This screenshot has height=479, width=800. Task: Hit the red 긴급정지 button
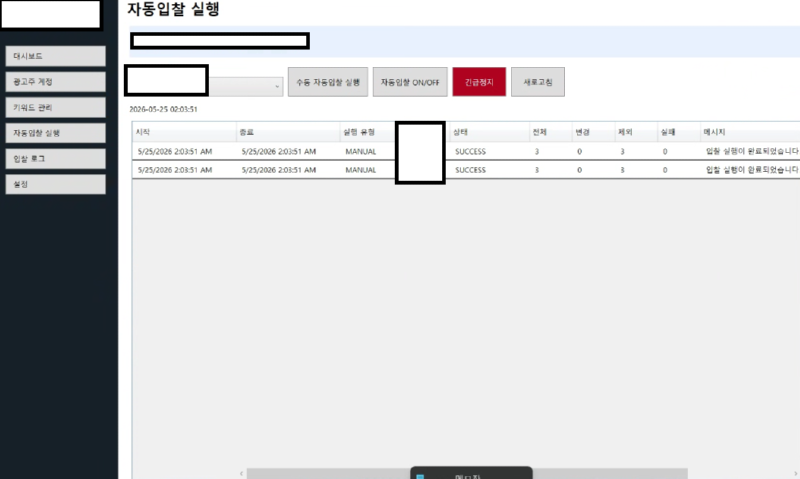click(479, 82)
